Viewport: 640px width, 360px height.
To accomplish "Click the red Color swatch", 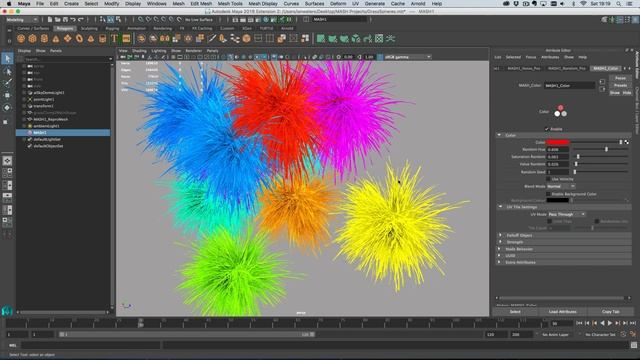I will 558,142.
